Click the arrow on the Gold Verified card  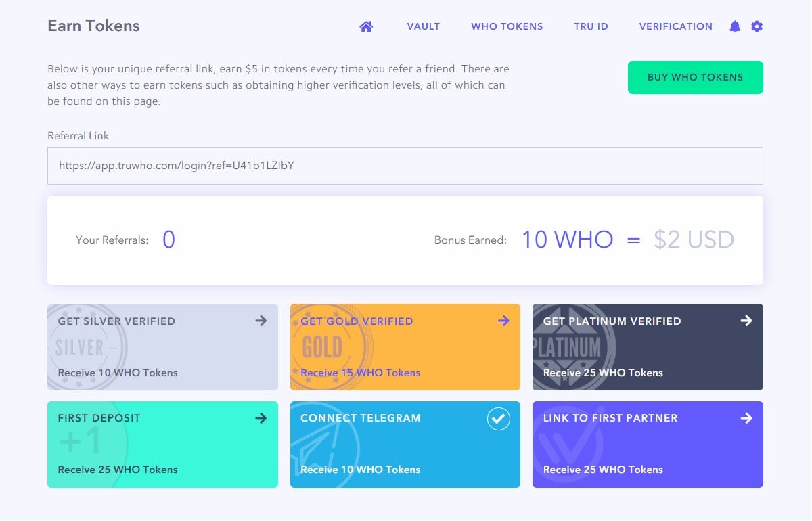point(503,321)
